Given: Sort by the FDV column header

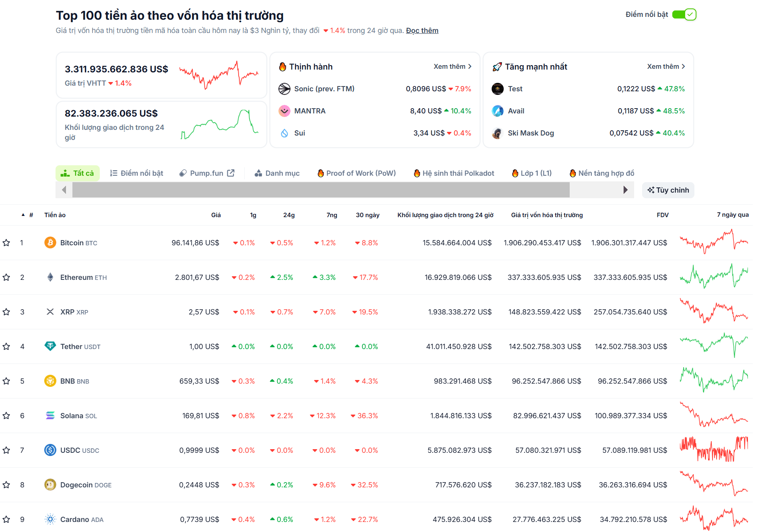Looking at the screenshot, I should click(x=663, y=215).
